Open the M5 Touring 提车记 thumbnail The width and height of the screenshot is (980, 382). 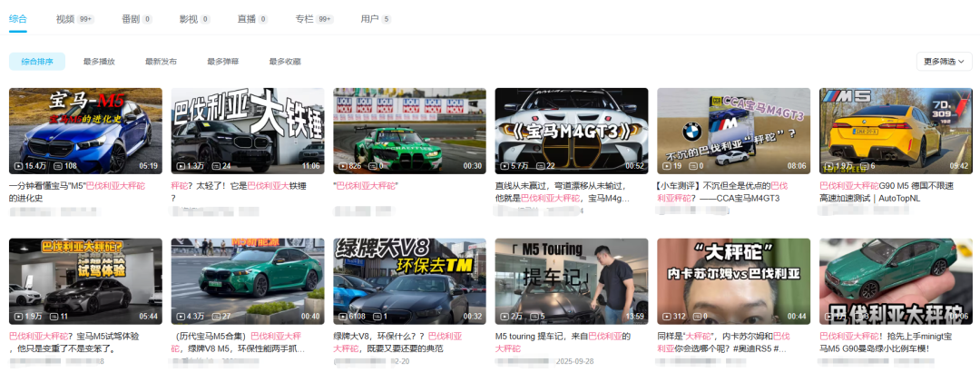coord(572,280)
